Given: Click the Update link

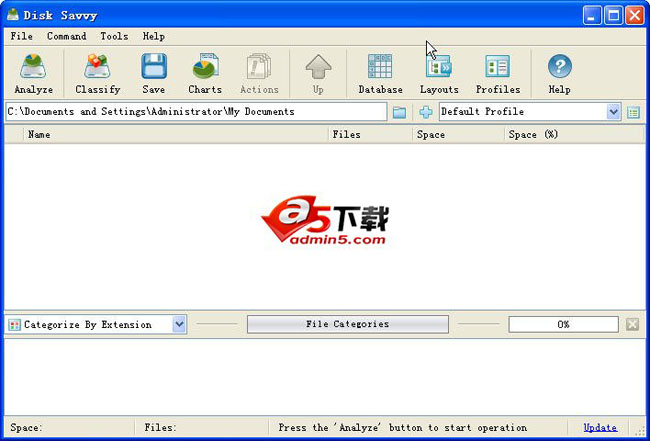Looking at the screenshot, I should pos(600,427).
